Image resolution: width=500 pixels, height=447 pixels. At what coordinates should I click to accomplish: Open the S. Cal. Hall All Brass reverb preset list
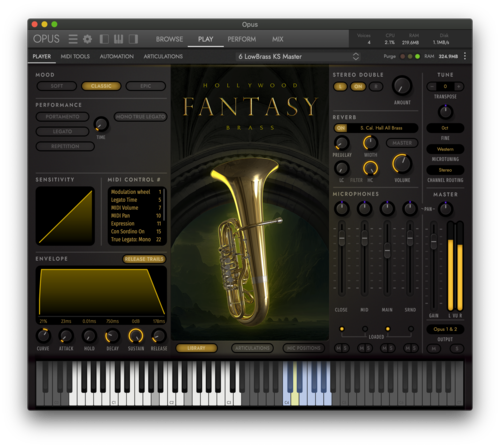pos(382,128)
